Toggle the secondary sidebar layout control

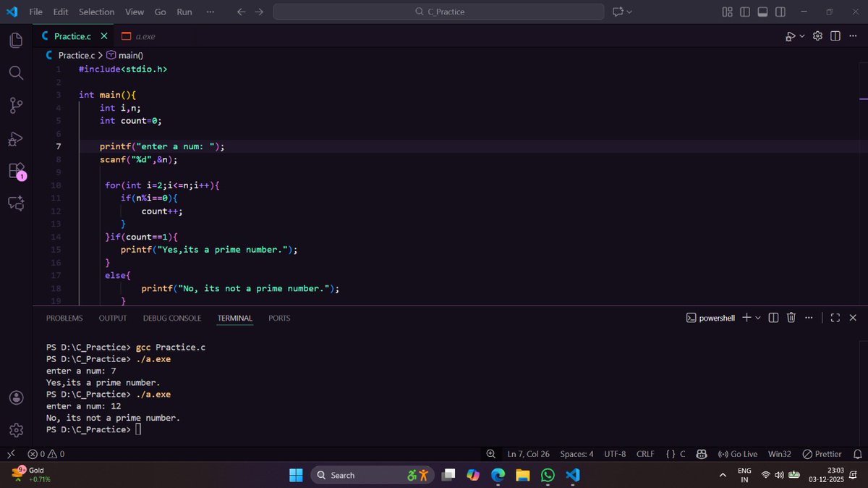[779, 12]
